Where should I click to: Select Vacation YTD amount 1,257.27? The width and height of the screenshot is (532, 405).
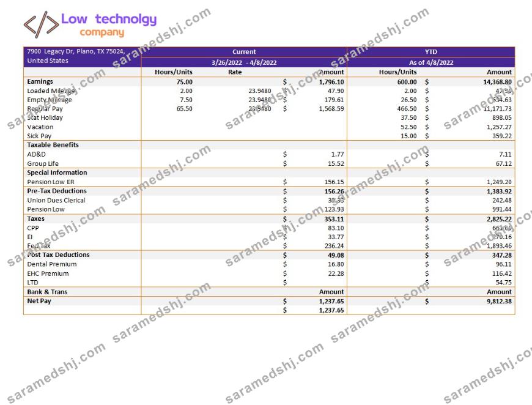coord(499,127)
